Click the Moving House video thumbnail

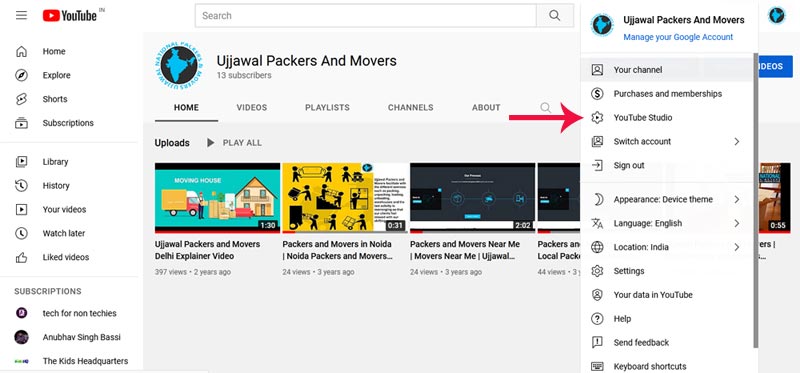coord(217,198)
